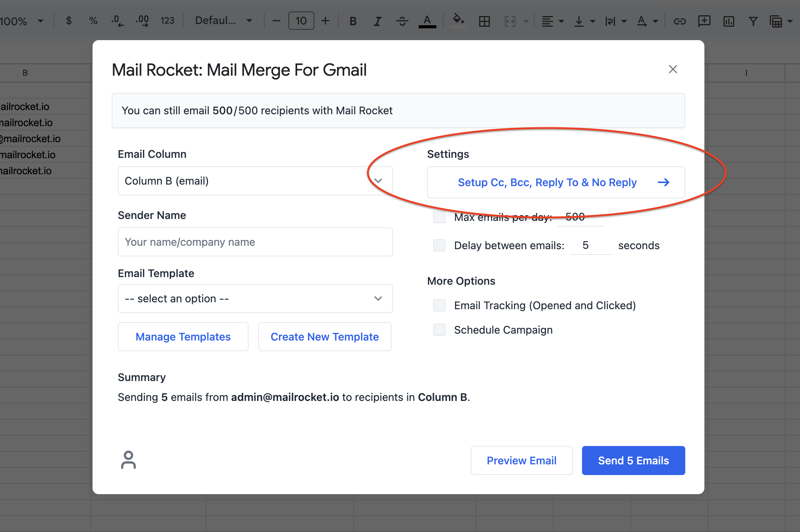The height and width of the screenshot is (532, 800).
Task: Create a filter with funnel icon
Action: click(753, 21)
